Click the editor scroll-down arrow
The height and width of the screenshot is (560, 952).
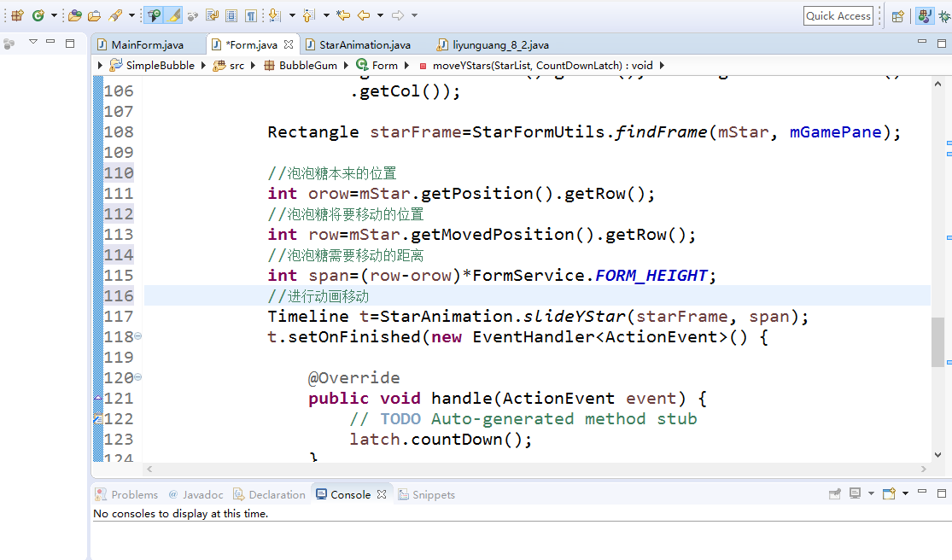(x=938, y=454)
